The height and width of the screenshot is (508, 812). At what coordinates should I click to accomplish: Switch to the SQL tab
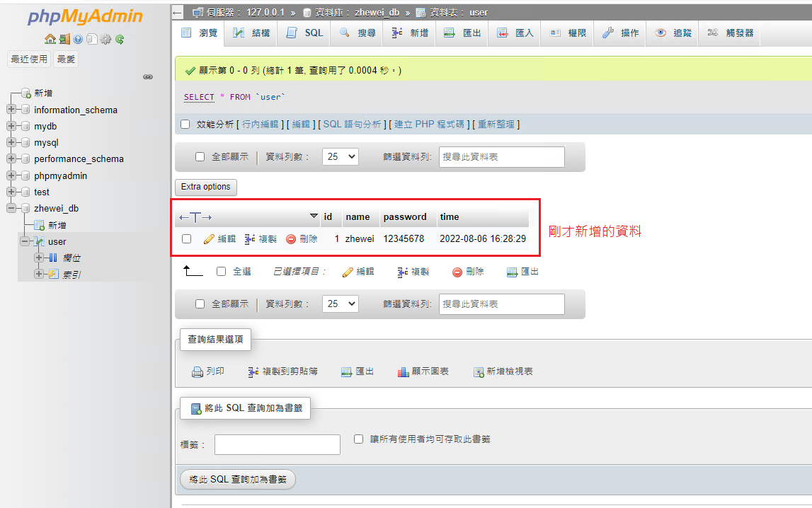(x=305, y=33)
